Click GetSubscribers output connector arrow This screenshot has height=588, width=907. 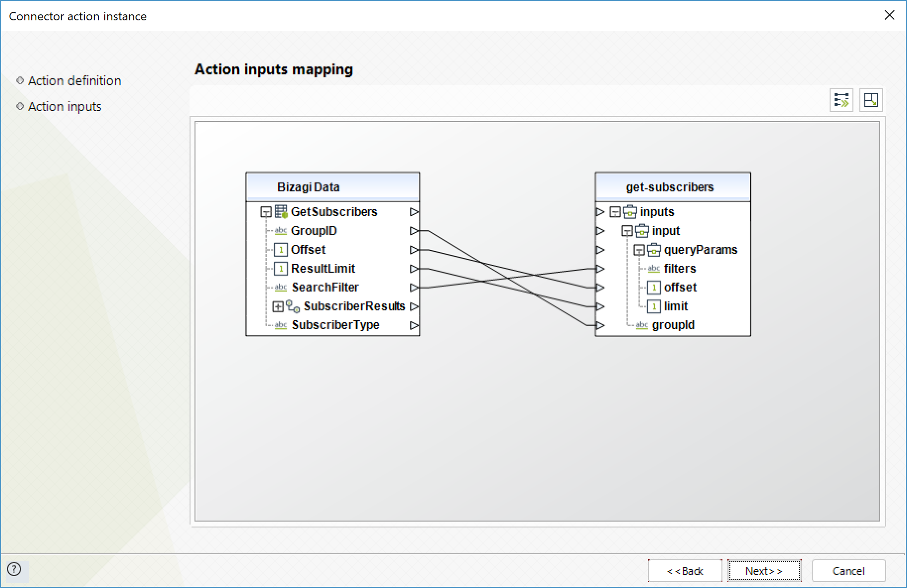coord(414,212)
